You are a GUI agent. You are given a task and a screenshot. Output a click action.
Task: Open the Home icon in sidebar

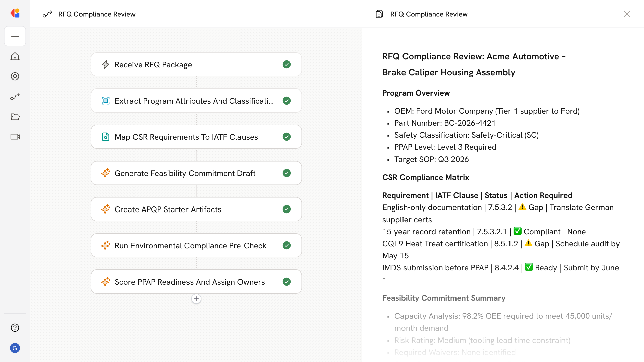tap(15, 56)
